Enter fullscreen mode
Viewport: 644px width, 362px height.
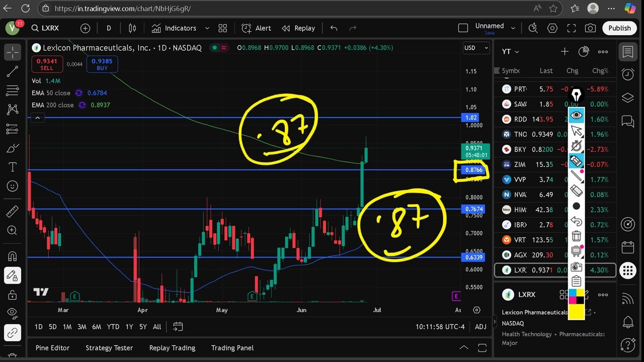tap(572, 28)
